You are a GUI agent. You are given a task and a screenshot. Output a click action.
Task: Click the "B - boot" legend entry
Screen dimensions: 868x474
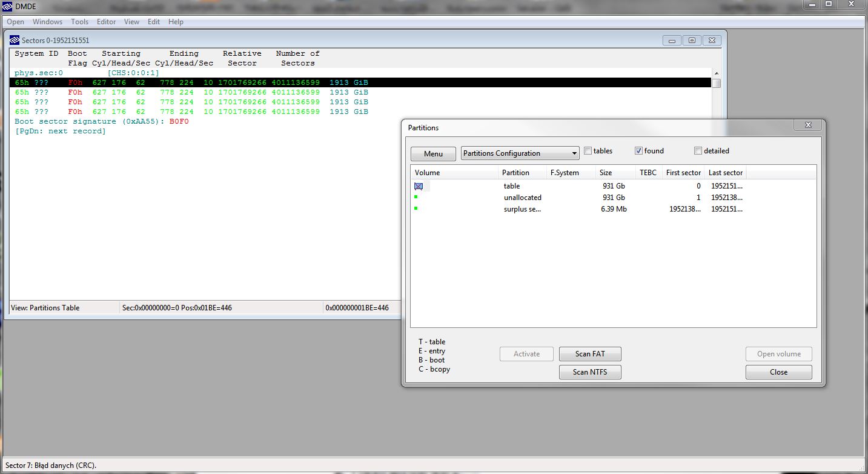coord(431,360)
